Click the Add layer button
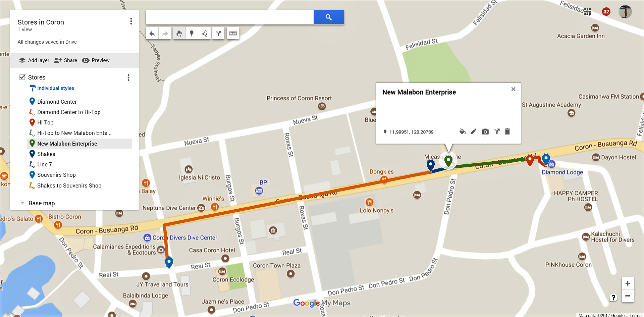The height and width of the screenshot is (317, 644). (34, 60)
